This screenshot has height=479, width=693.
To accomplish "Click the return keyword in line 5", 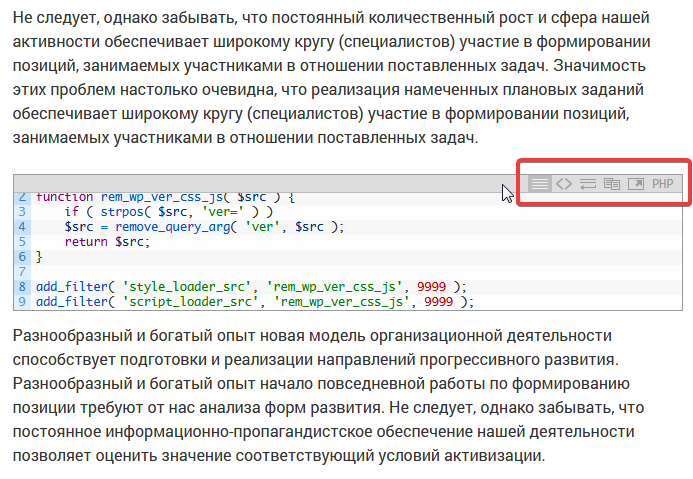I will pyautogui.click(x=86, y=242).
